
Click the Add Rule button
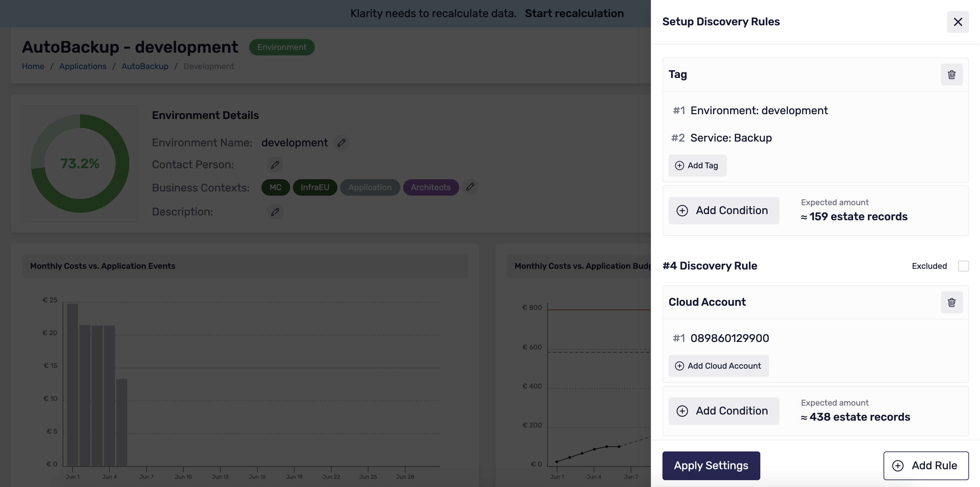coord(926,465)
